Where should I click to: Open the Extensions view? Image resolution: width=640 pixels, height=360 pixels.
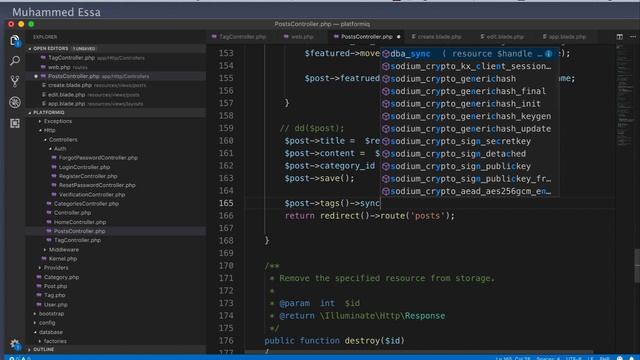[15, 123]
